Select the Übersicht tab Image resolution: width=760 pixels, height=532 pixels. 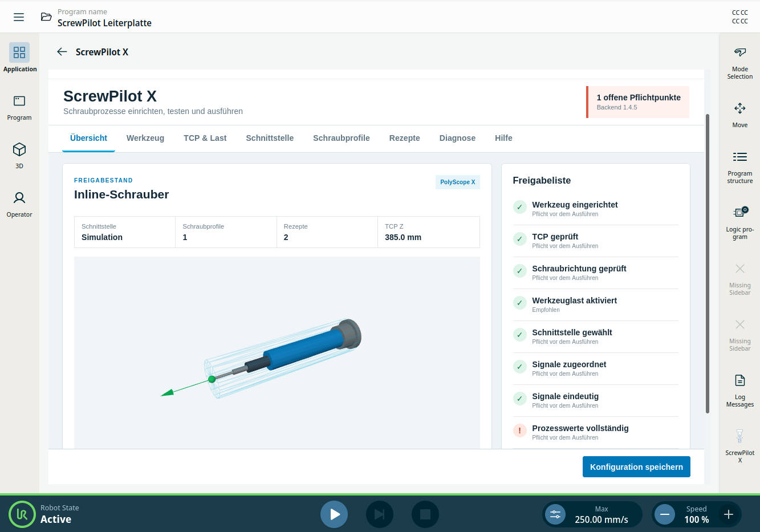(88, 138)
